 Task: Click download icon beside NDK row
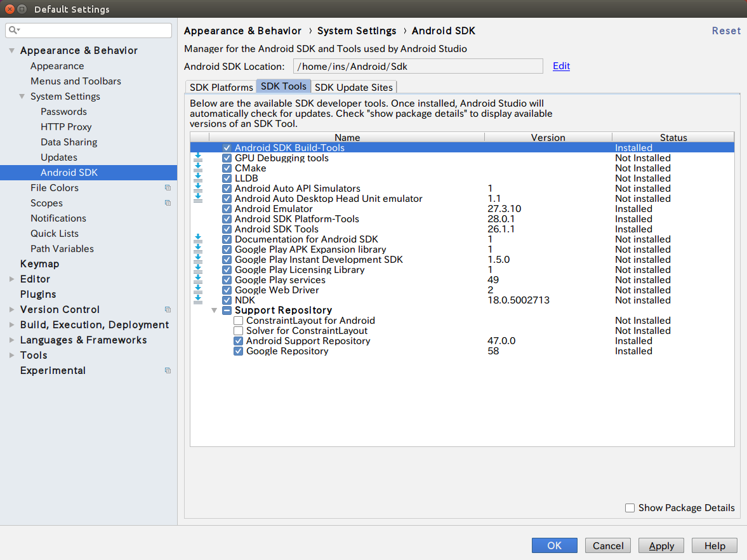coord(198,300)
